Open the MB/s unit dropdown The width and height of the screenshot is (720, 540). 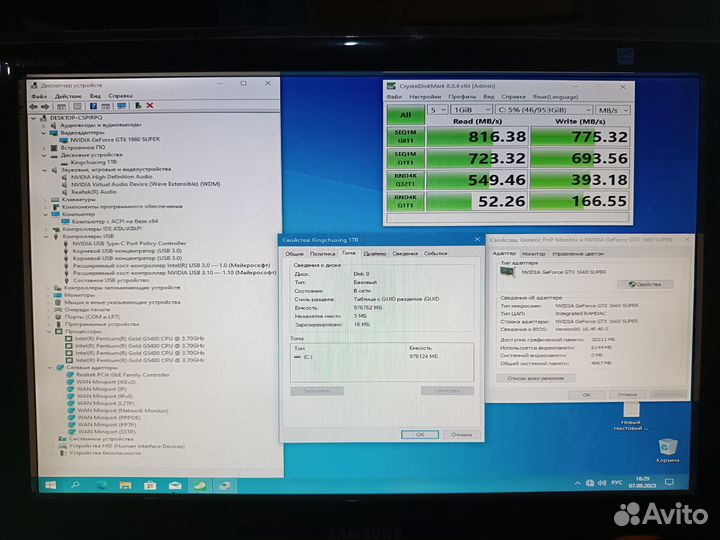(x=613, y=110)
